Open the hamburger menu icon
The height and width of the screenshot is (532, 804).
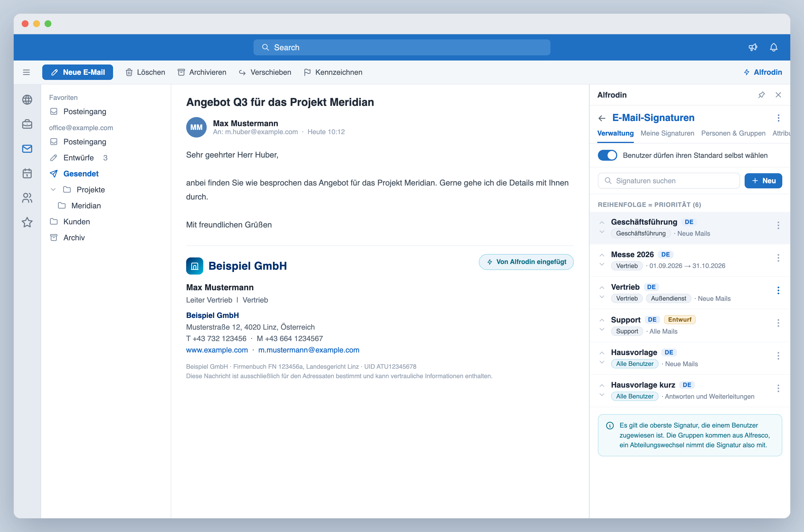tap(27, 72)
